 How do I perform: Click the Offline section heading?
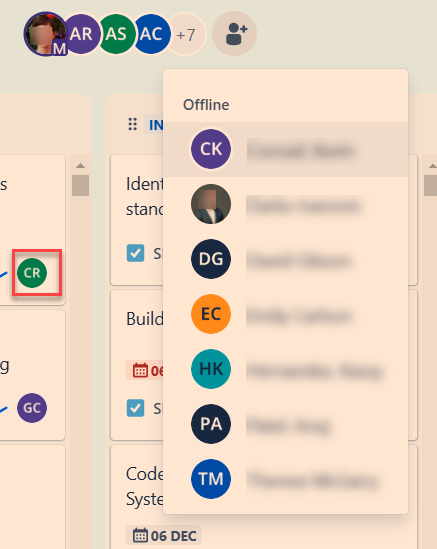(206, 105)
